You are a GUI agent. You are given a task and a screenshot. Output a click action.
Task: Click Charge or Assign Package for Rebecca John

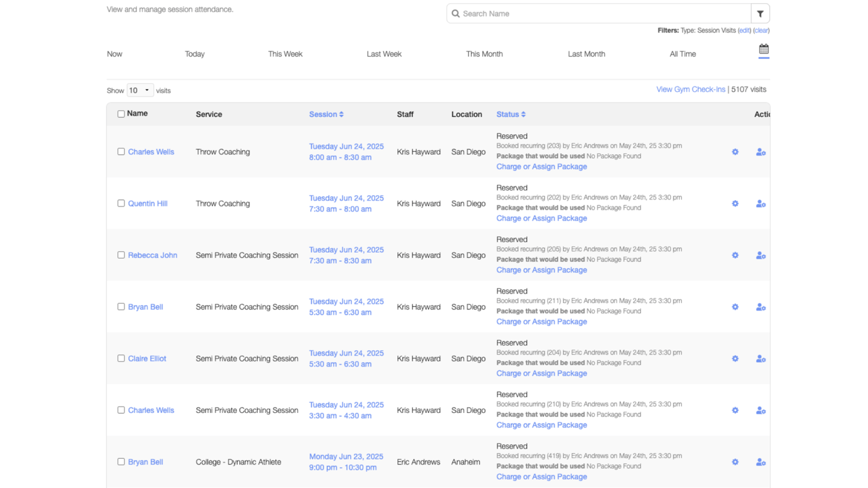(541, 269)
